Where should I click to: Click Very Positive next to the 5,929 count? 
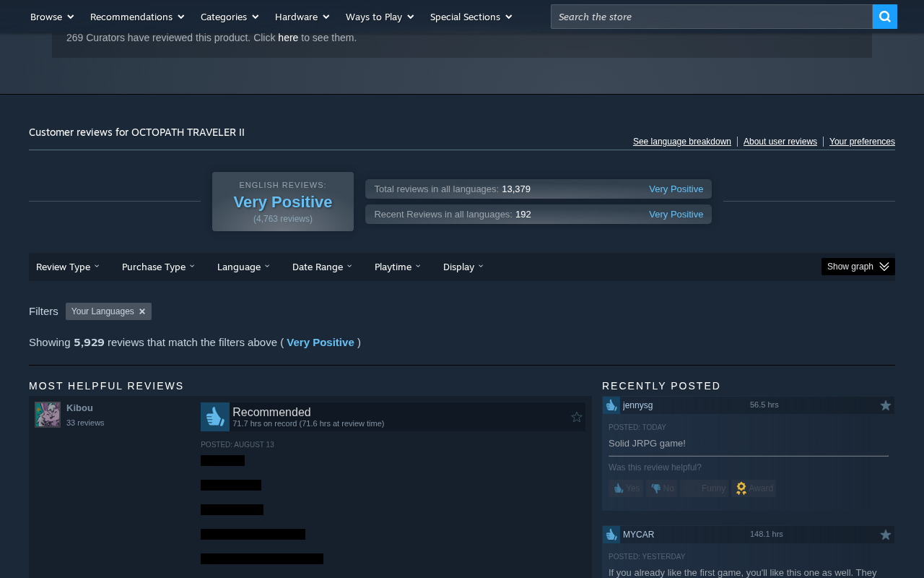(321, 342)
